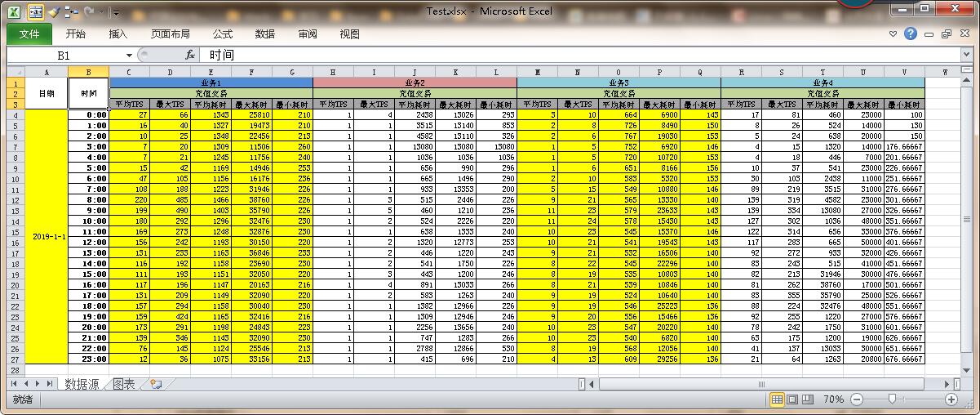Insert a new worksheet with the tab icon
The height and width of the screenshot is (415, 980).
coord(155,384)
